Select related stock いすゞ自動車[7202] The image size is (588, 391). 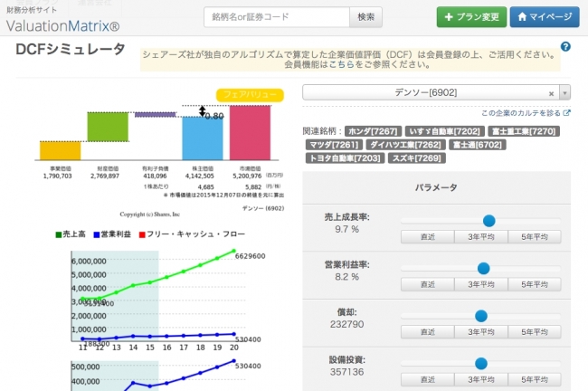point(445,131)
